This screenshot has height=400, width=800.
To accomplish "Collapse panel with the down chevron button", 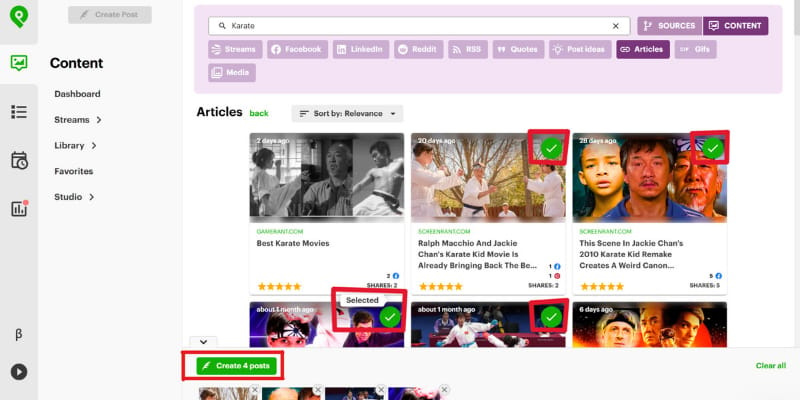I will (203, 342).
